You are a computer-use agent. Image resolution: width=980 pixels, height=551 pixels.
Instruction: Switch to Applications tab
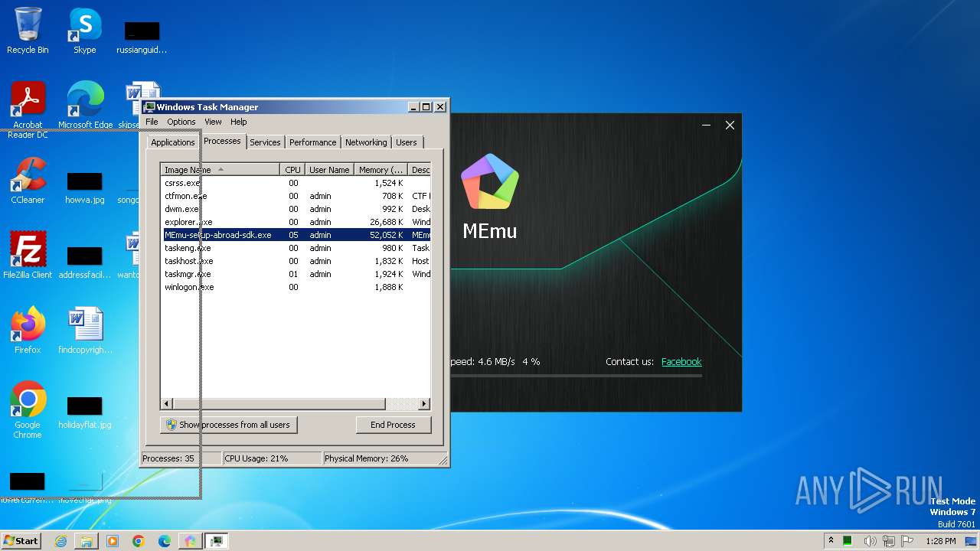[x=173, y=142]
